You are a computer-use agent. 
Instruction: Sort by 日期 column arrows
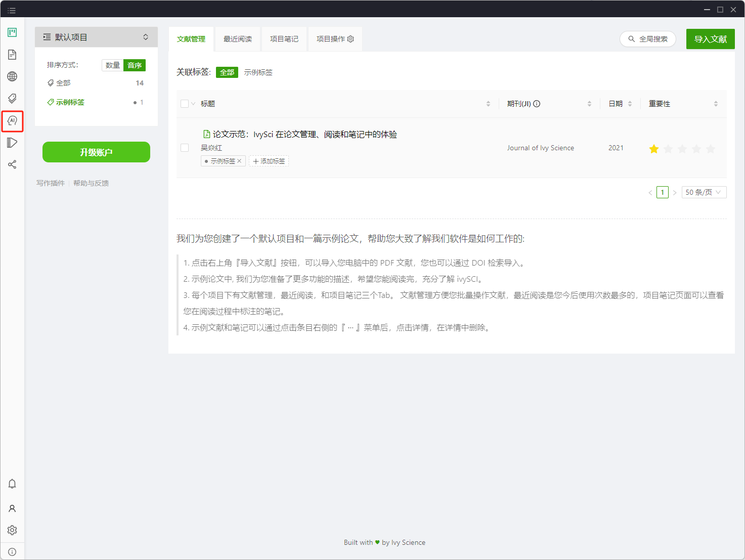point(630,104)
